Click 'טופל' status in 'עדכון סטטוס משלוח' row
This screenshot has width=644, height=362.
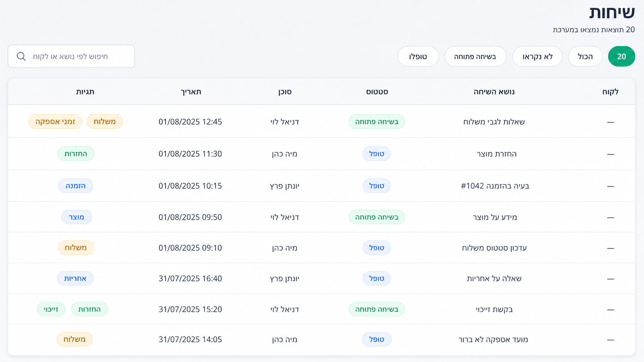[377, 248]
